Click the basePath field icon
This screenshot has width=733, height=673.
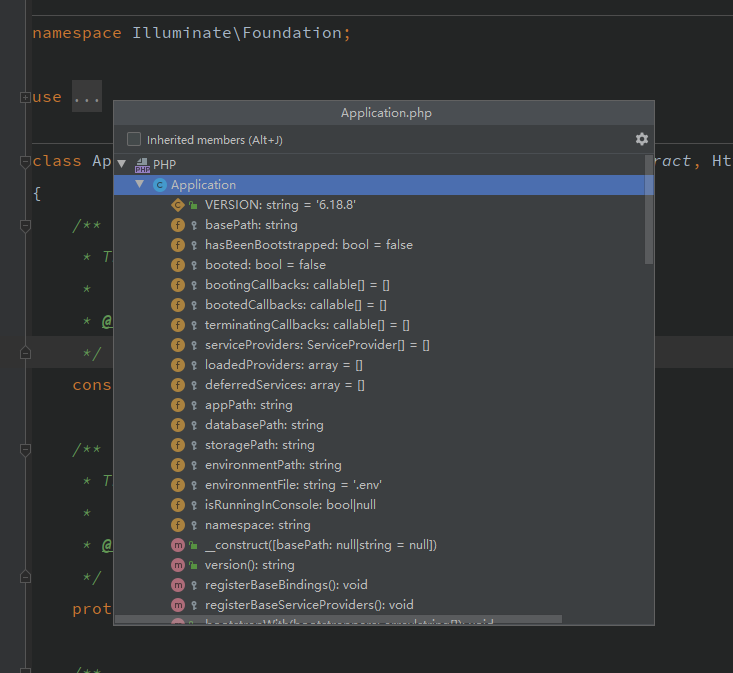click(178, 225)
